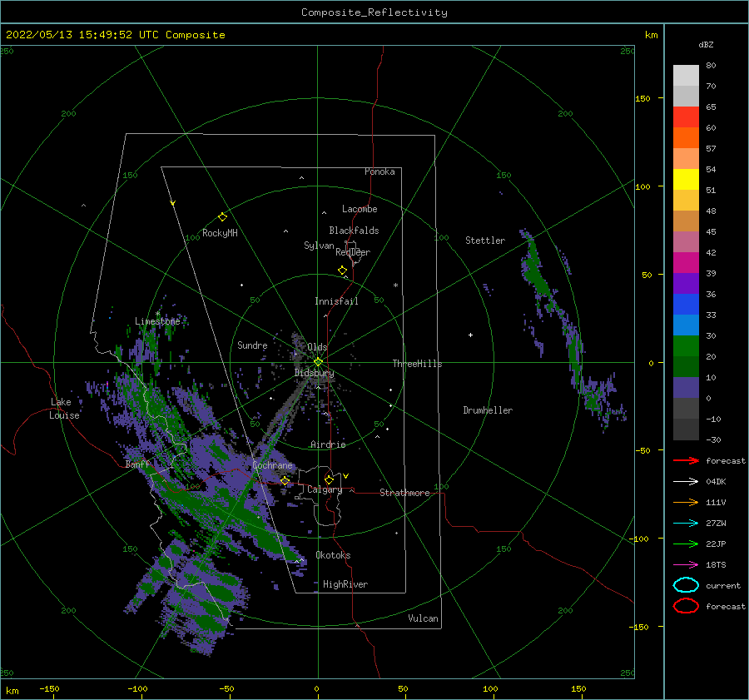Screen dimensions: 749x700
Task: Click the Vulcan city label
Action: pyautogui.click(x=423, y=618)
